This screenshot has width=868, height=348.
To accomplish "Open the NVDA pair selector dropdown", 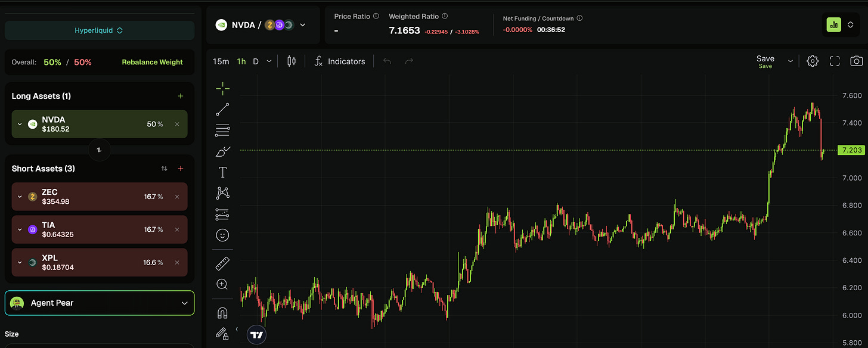I will coord(303,25).
